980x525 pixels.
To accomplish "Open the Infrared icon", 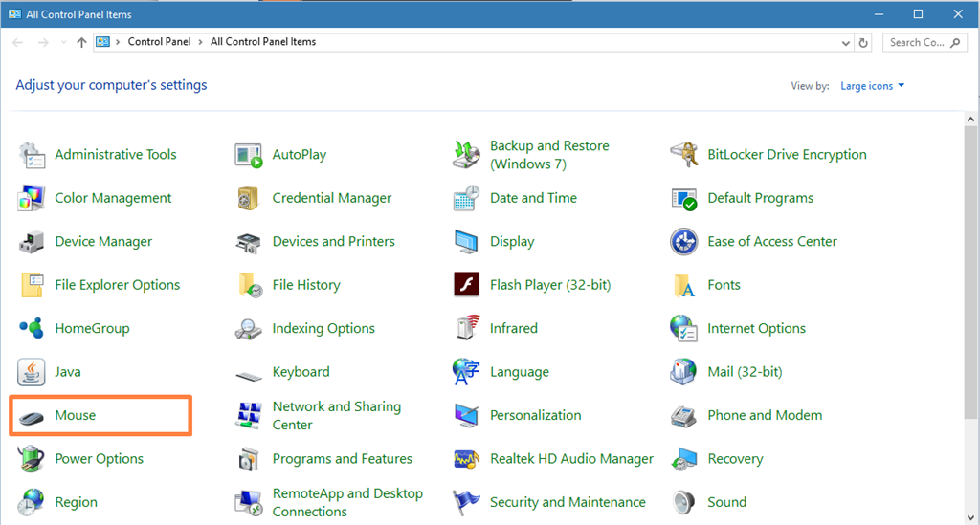I will coord(467,328).
